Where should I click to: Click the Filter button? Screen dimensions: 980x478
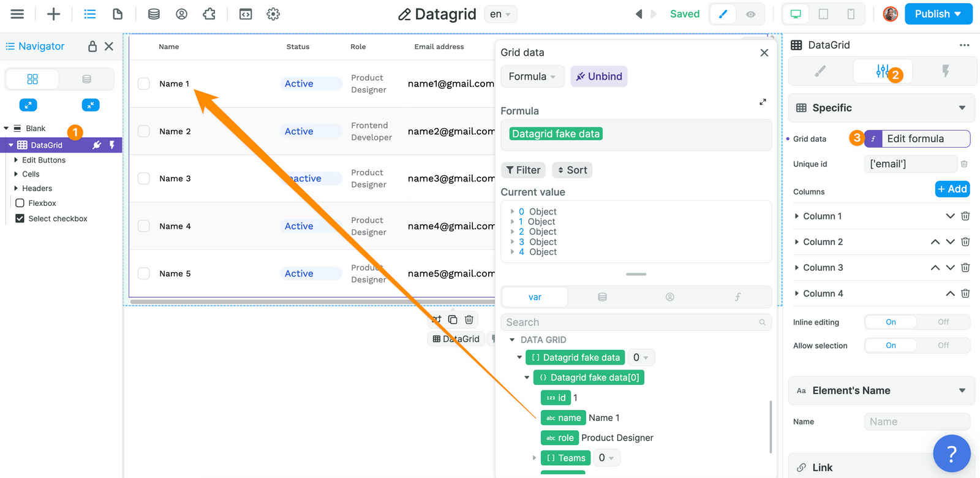click(523, 170)
